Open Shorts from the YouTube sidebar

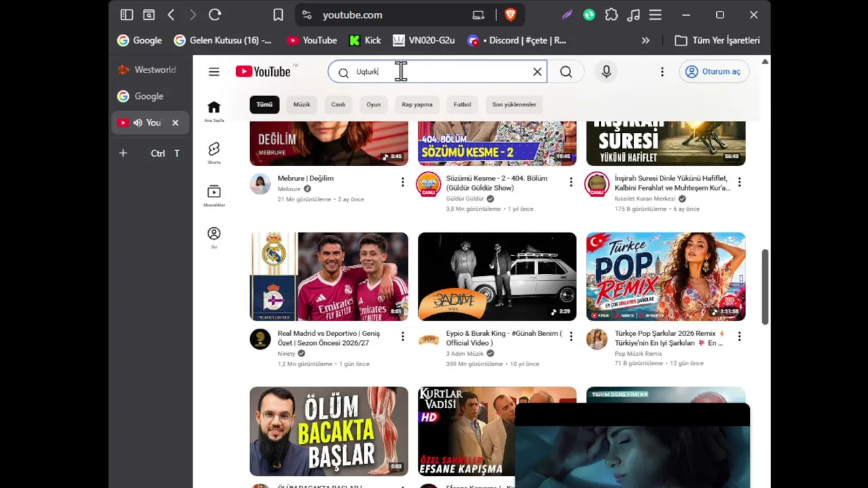[214, 153]
